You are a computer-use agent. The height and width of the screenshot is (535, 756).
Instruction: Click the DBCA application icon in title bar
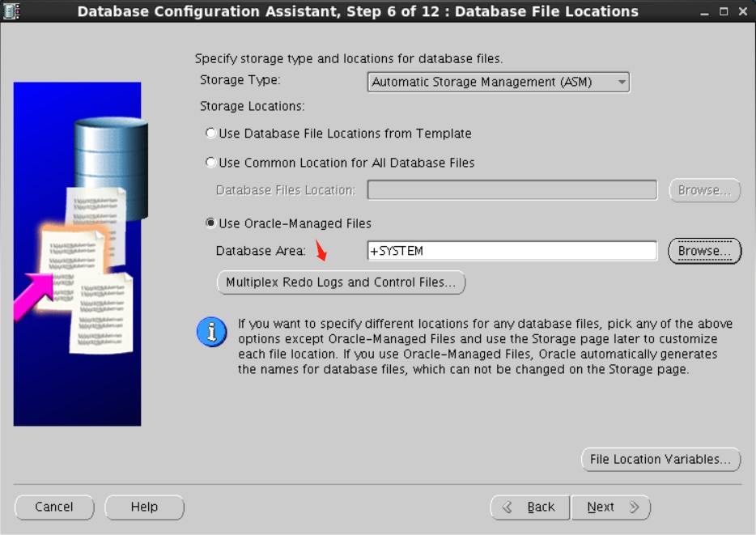(x=11, y=11)
